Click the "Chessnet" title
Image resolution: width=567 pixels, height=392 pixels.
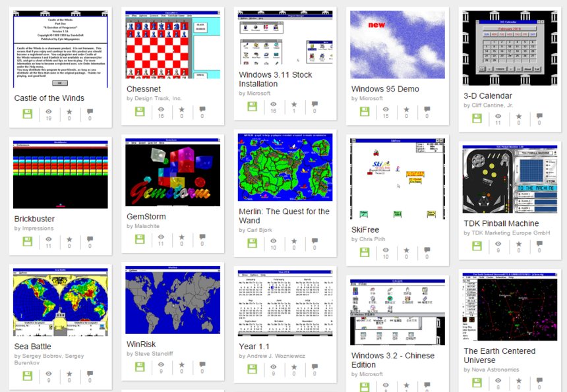point(144,89)
